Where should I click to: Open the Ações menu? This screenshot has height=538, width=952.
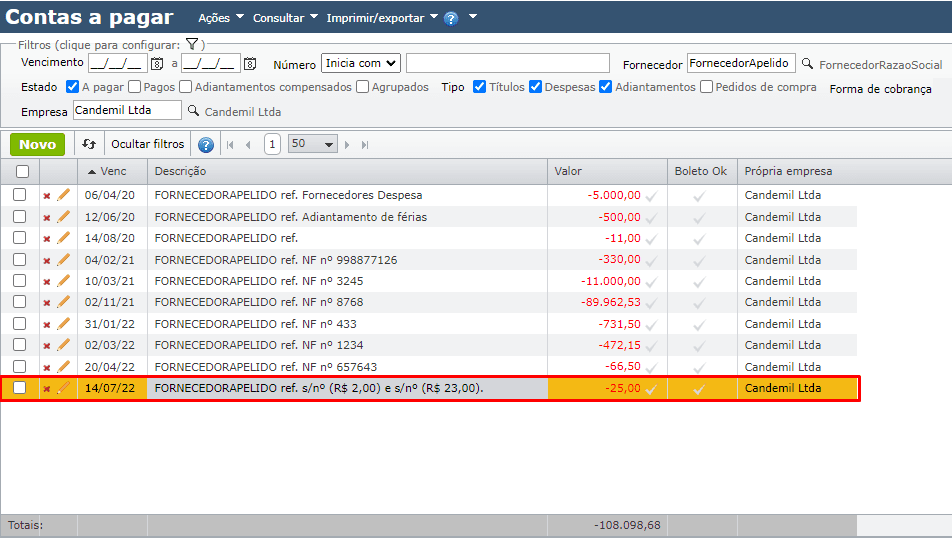221,18
